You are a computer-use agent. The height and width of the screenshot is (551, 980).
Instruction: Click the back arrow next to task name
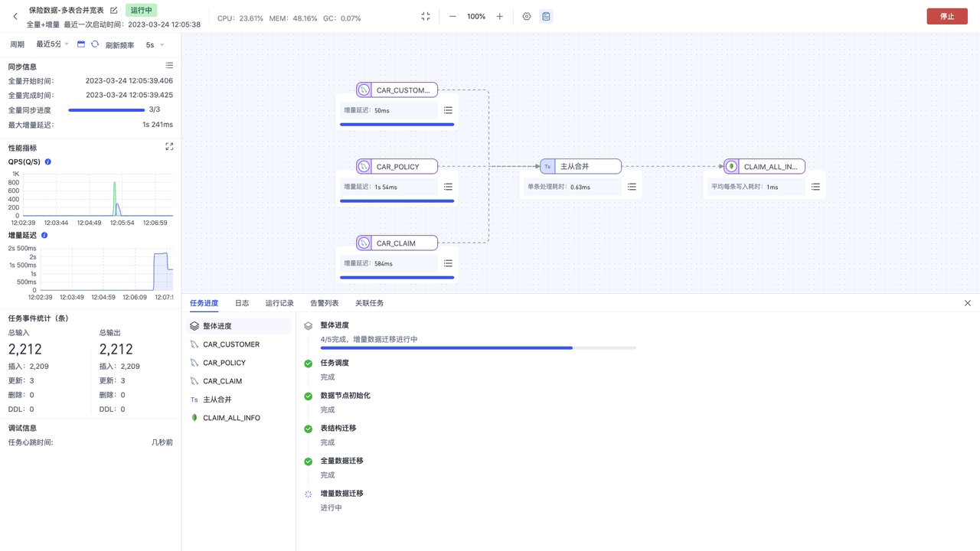15,16
